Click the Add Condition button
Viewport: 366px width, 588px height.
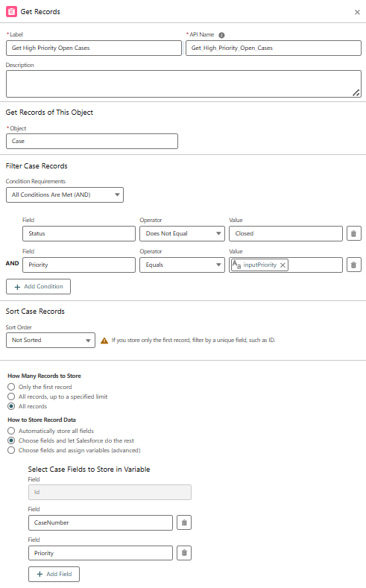pos(38,286)
